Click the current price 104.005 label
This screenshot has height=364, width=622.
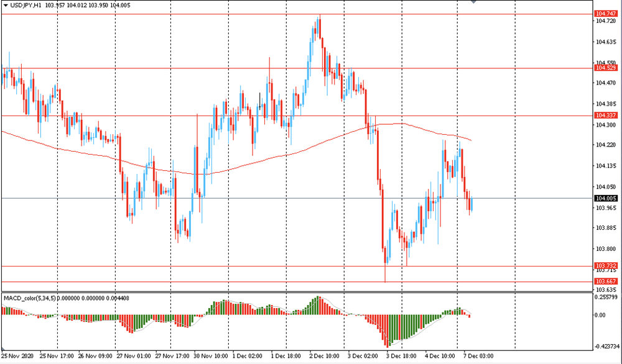pos(606,198)
